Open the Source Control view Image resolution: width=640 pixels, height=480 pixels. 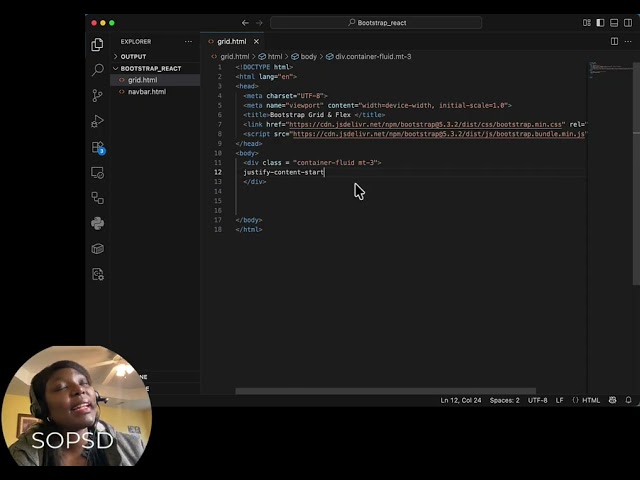click(97, 96)
